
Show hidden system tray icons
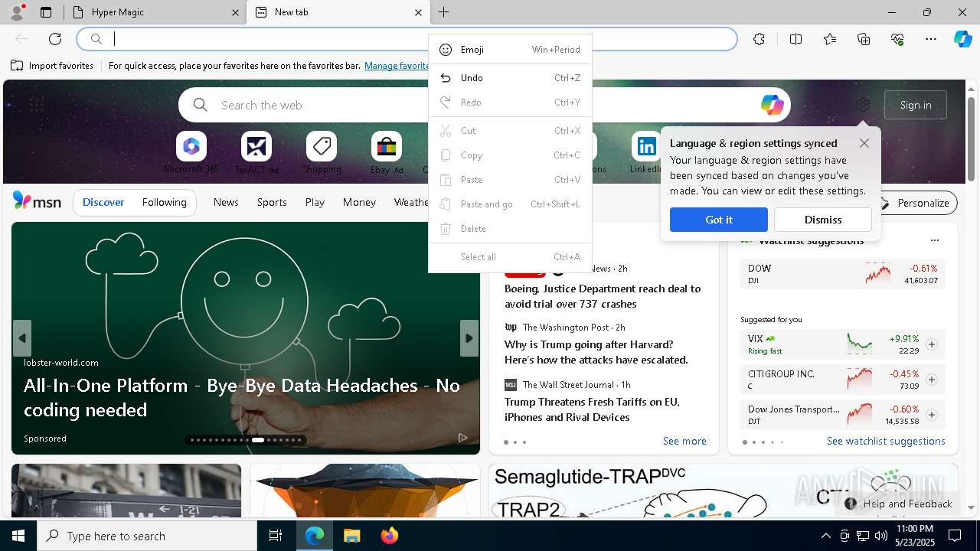click(825, 536)
